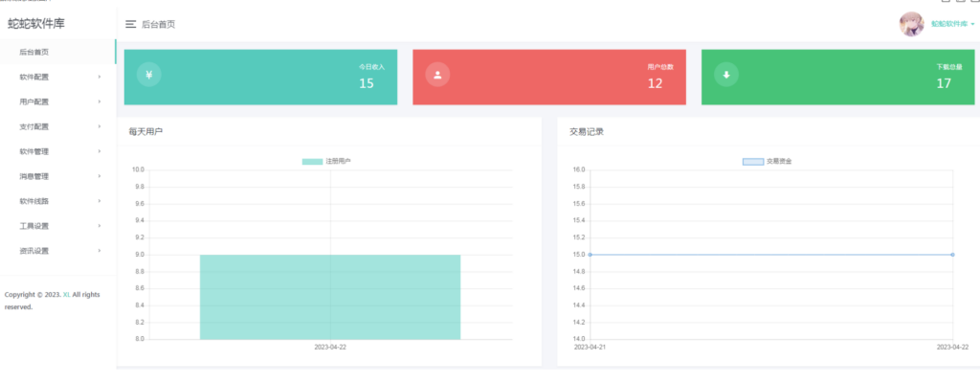Click the user icon on 用户总数 card

[437, 75]
